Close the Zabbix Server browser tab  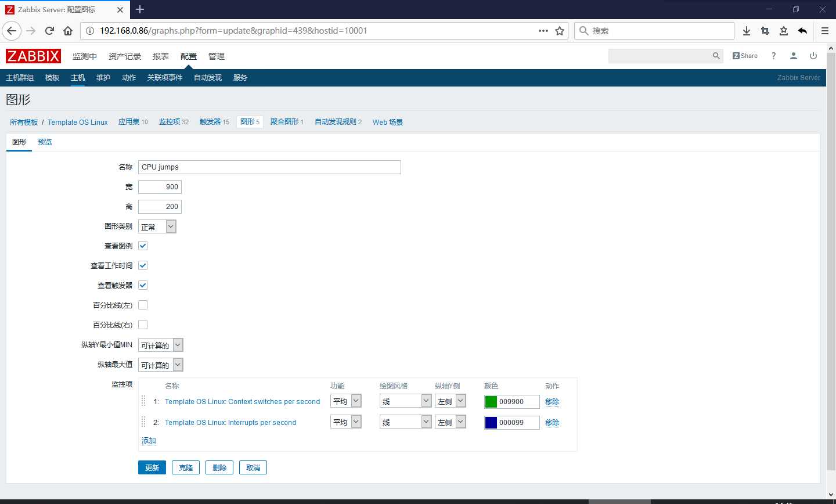click(x=120, y=10)
